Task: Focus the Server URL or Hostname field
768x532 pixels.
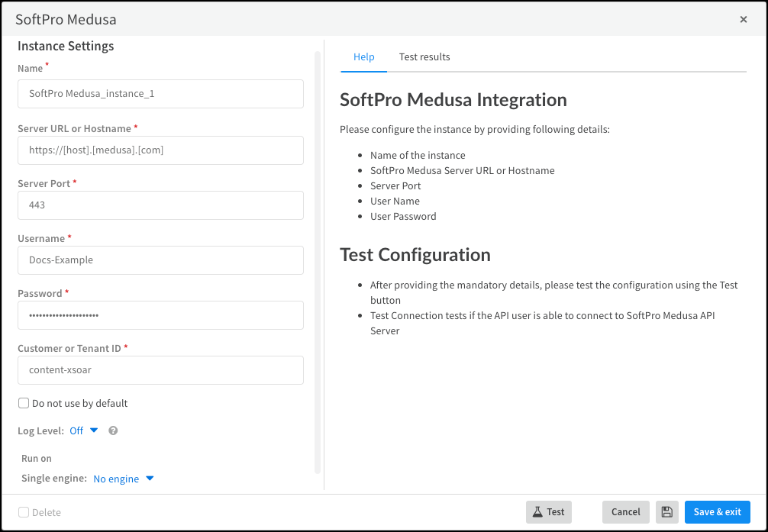Action: click(x=160, y=150)
